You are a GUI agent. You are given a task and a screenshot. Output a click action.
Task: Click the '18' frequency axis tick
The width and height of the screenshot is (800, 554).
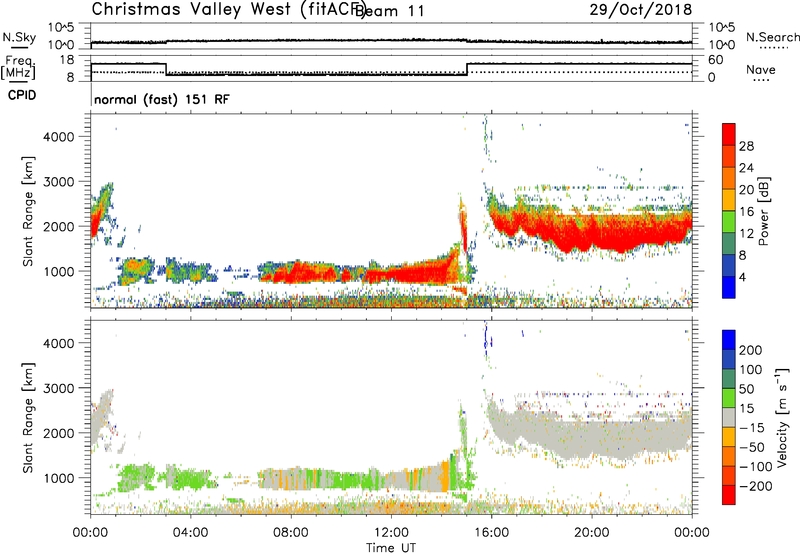tap(67, 60)
